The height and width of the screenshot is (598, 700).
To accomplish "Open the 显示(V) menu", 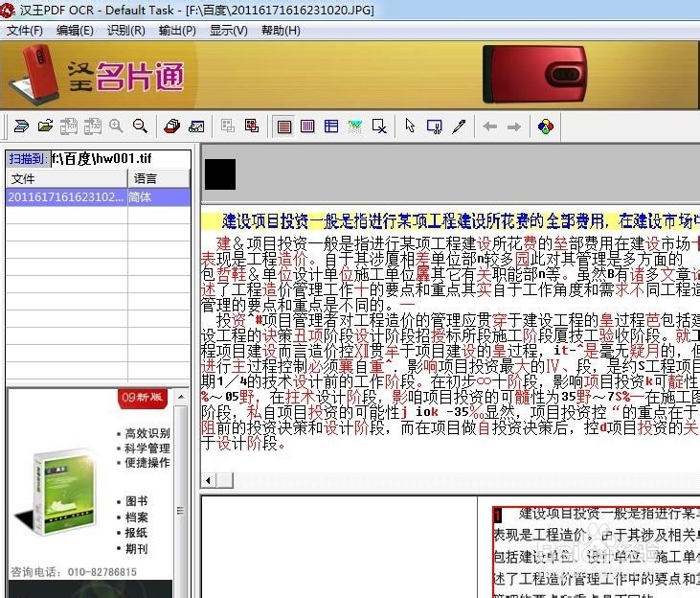I will (229, 31).
